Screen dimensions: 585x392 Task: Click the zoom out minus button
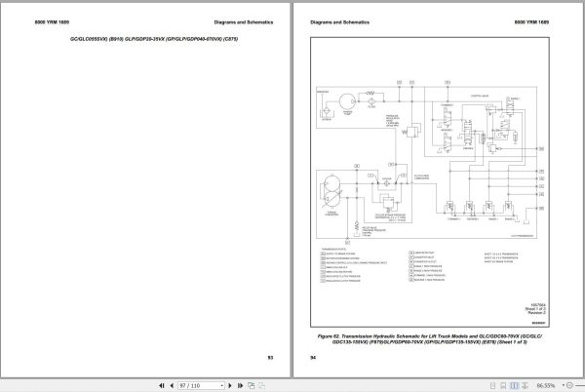[569, 385]
